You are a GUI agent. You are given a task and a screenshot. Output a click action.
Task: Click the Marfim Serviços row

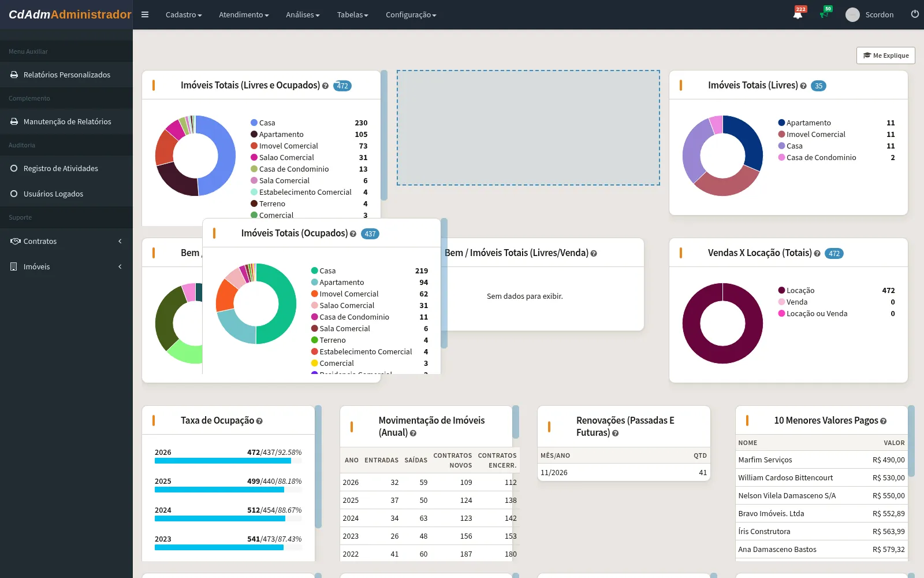tap(821, 460)
